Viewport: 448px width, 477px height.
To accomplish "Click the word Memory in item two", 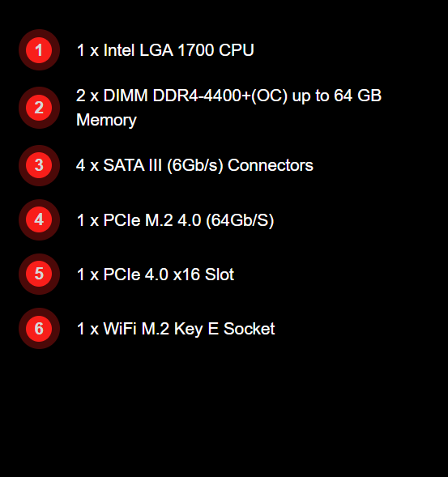I will click(x=106, y=120).
